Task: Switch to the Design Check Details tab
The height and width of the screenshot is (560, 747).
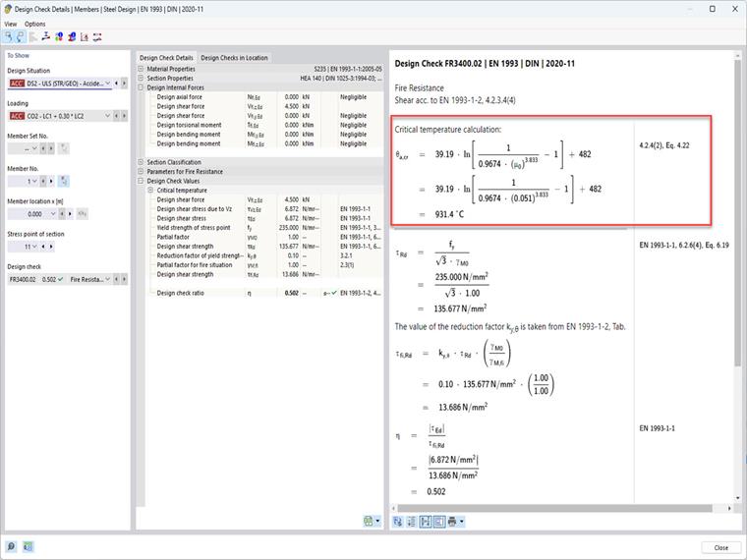Action: [166, 58]
